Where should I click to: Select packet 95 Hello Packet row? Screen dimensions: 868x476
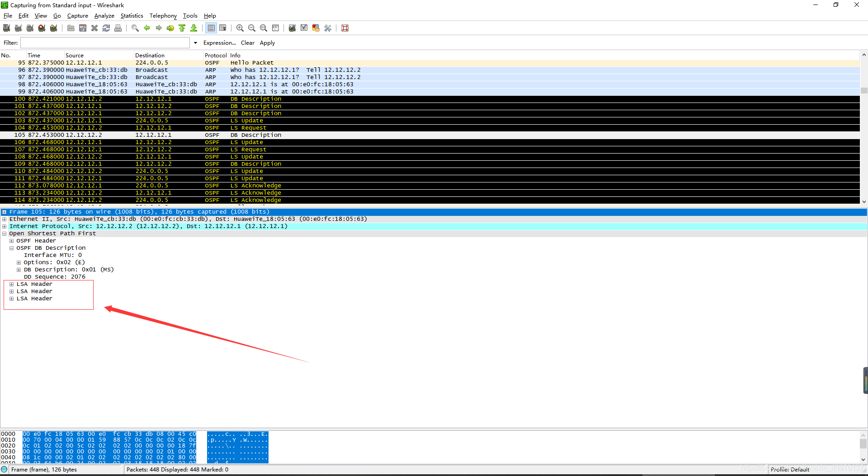(x=429, y=63)
